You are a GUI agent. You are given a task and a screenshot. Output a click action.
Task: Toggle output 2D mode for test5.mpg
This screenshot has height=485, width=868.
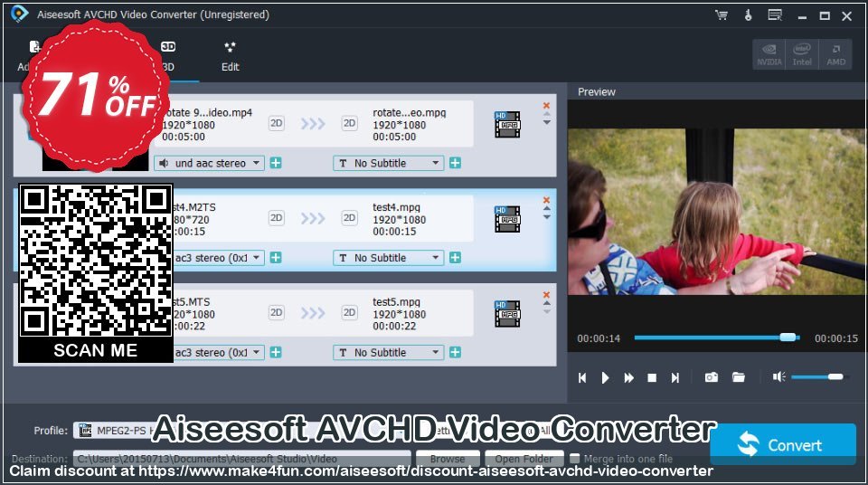(349, 312)
